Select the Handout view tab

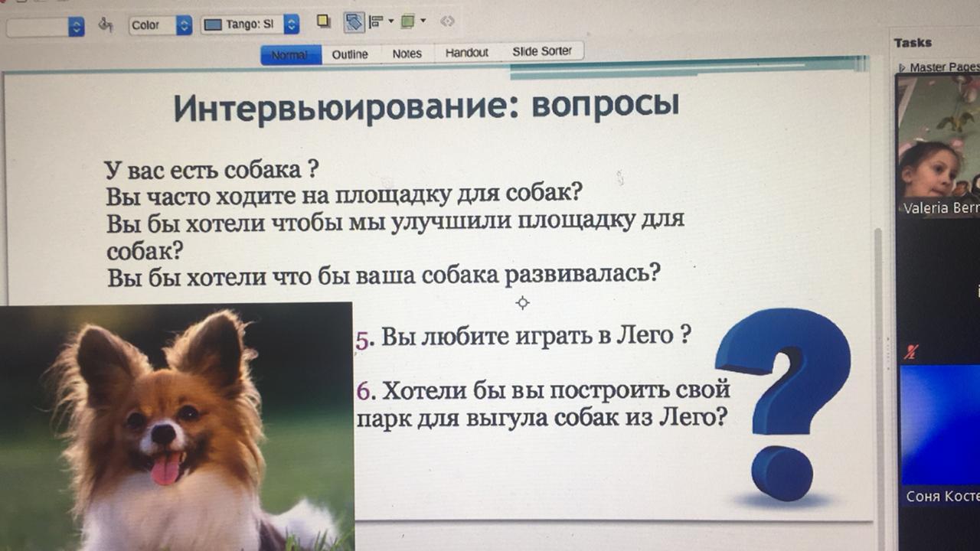466,53
